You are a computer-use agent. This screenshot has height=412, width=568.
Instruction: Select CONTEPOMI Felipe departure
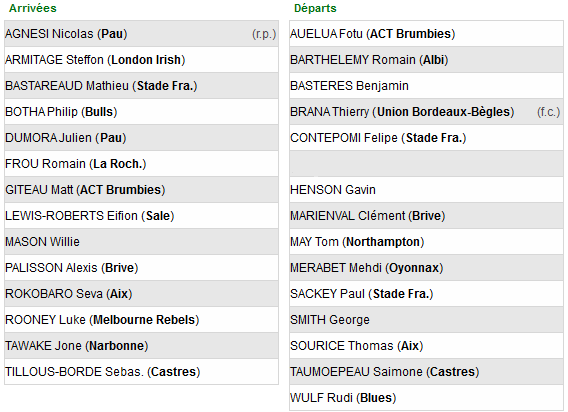pos(426,138)
